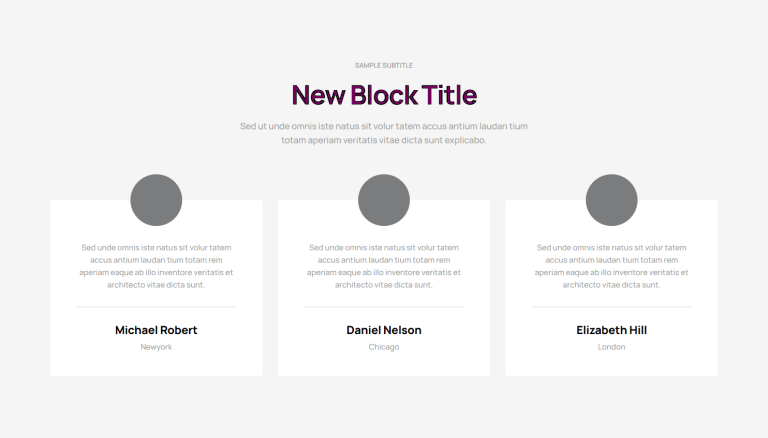This screenshot has height=438, width=768.
Task: Click the divider line in Elizabeth Hill's card
Action: [x=612, y=307]
